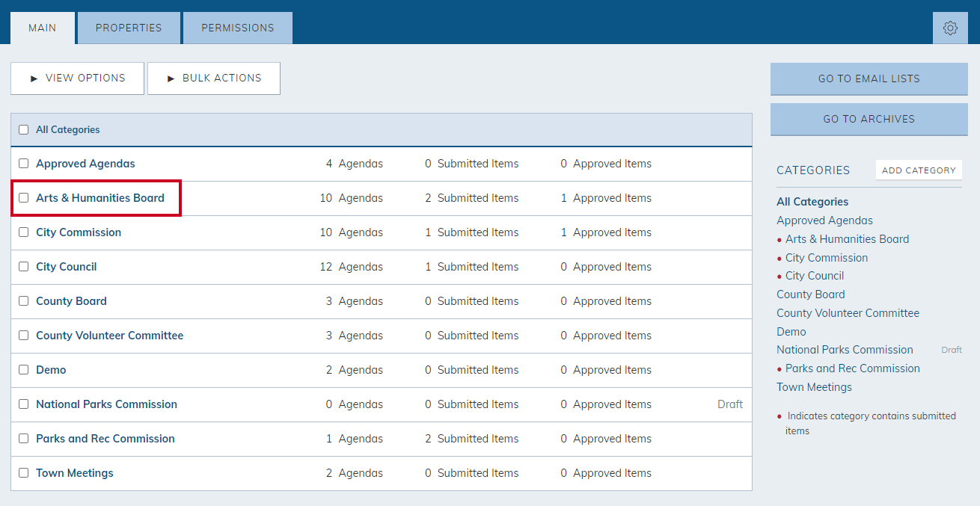Select the Arts & Humanities Board checkbox

(24, 198)
